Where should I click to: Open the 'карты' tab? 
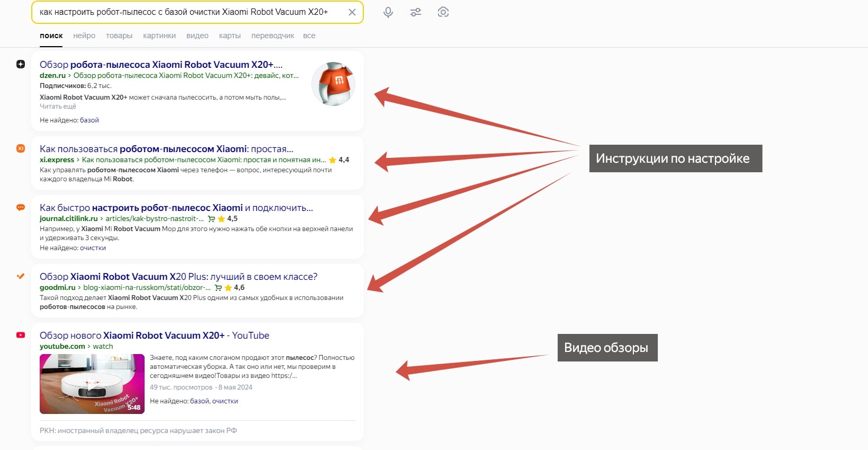coord(230,36)
